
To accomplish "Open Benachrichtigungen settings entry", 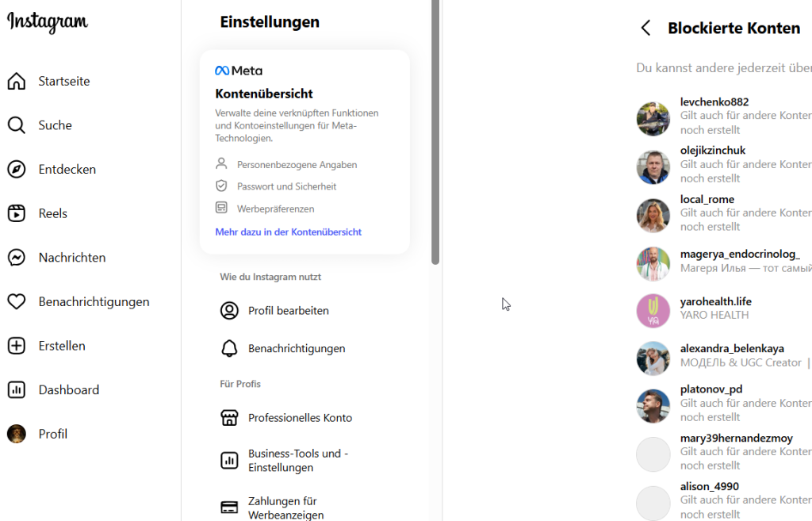I will pos(296,349).
